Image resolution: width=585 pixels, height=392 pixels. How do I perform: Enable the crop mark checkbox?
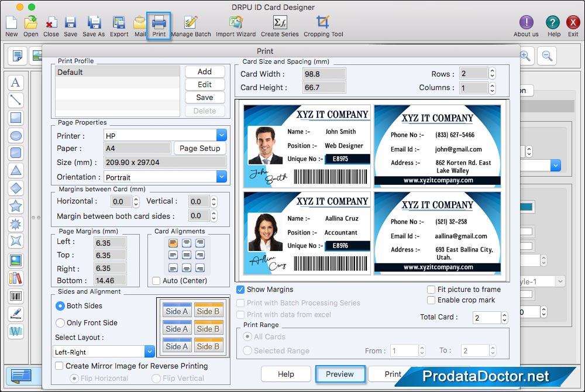(x=431, y=300)
